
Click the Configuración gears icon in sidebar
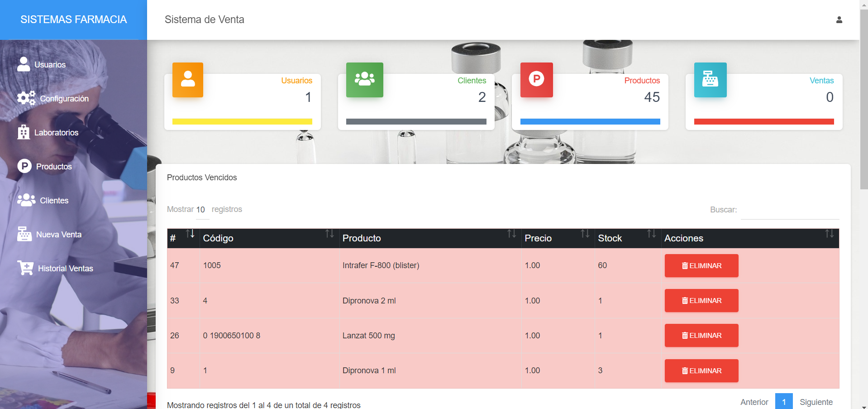point(26,98)
